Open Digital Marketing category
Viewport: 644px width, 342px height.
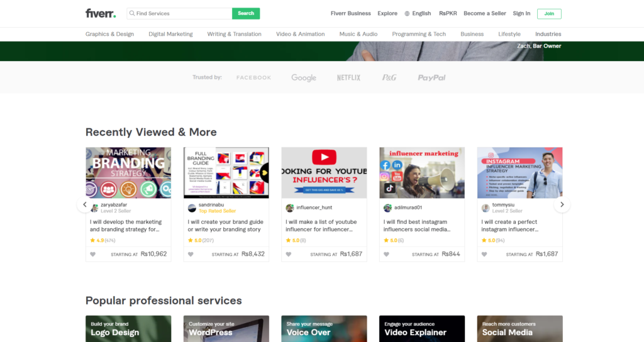(x=170, y=34)
